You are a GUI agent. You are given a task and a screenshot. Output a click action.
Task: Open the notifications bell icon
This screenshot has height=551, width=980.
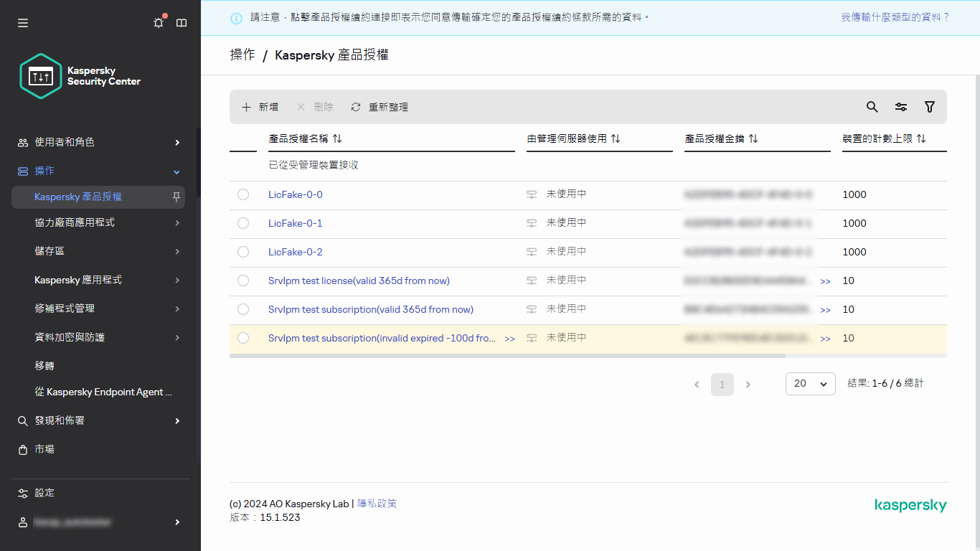click(159, 22)
